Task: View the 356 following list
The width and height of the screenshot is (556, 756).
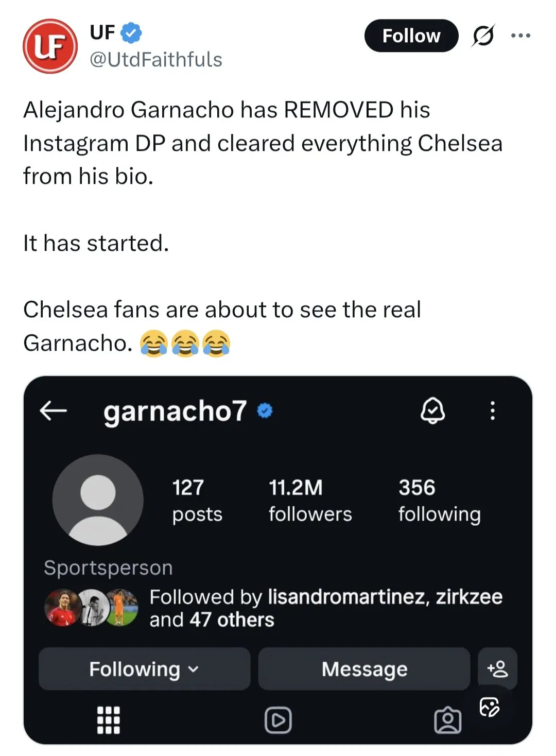Action: pyautogui.click(x=439, y=500)
